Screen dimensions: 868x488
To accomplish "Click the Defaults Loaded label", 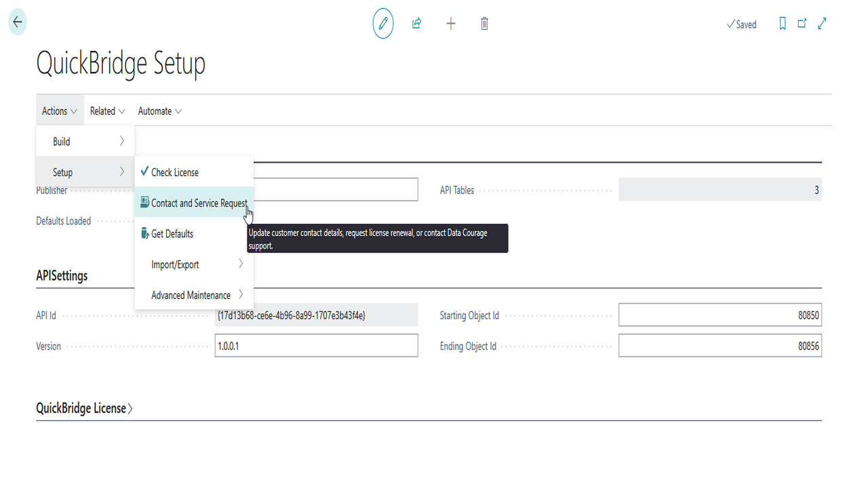I will [x=64, y=221].
